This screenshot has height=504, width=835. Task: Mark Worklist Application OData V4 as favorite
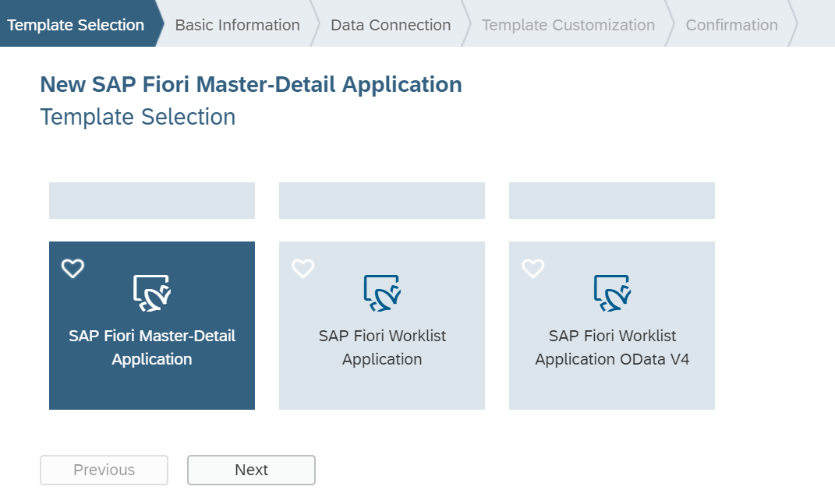click(532, 269)
